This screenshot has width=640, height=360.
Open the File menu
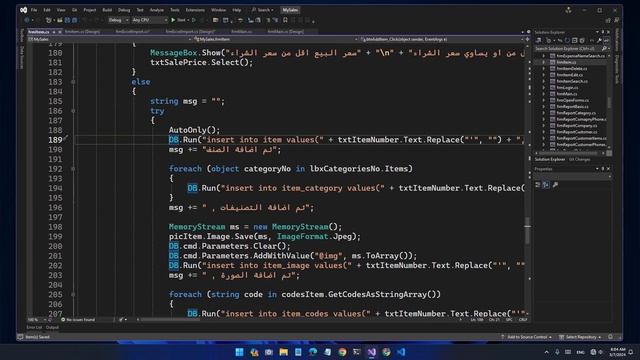pos(34,10)
